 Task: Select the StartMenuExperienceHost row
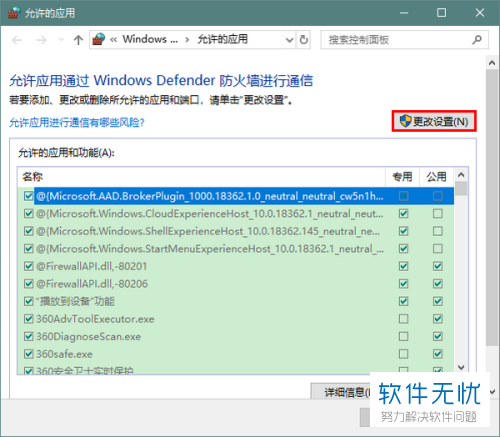(236, 249)
